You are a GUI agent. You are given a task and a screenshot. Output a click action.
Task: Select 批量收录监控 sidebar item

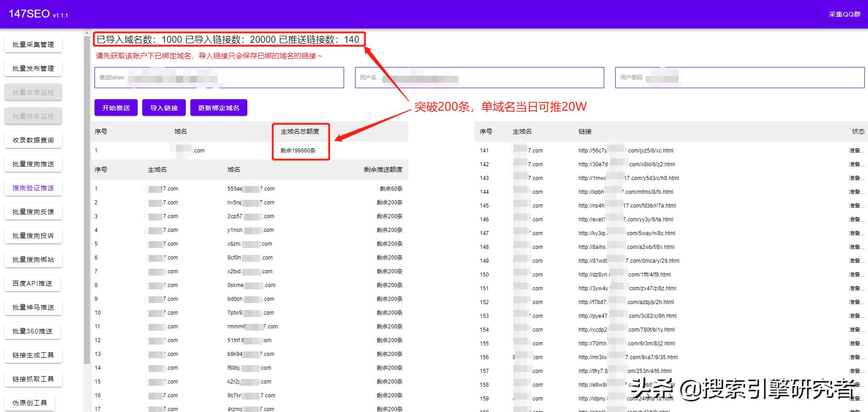[x=33, y=92]
